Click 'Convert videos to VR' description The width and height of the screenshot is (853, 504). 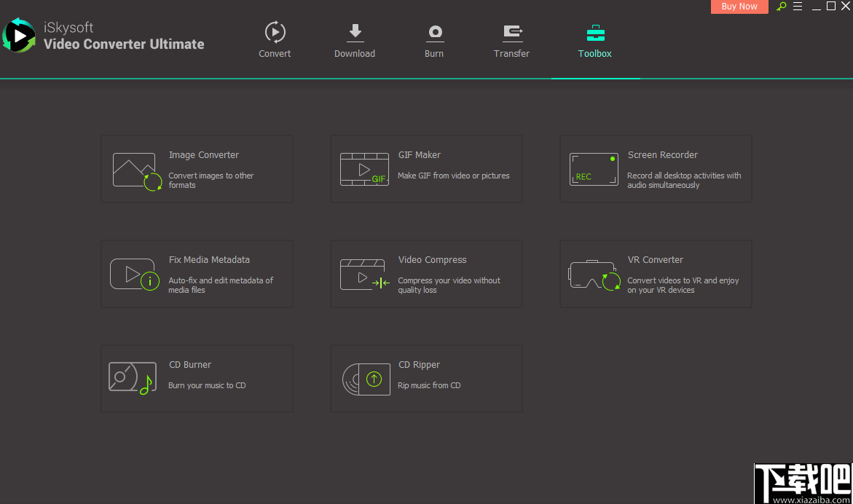pyautogui.click(x=683, y=285)
